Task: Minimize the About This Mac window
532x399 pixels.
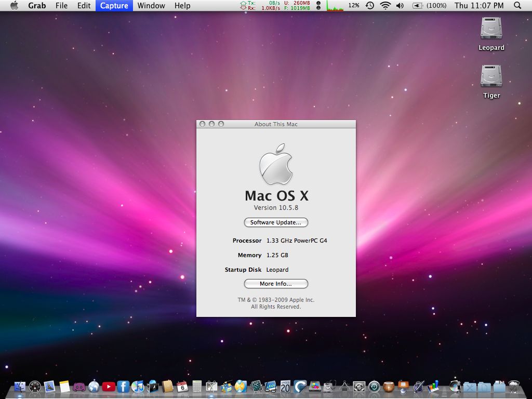Action: tap(212, 124)
